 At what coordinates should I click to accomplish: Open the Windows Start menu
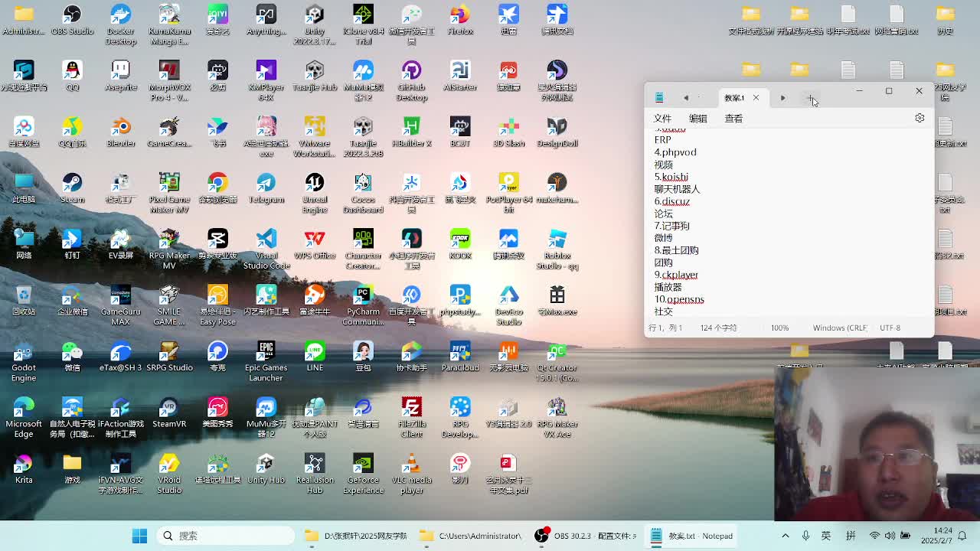139,536
